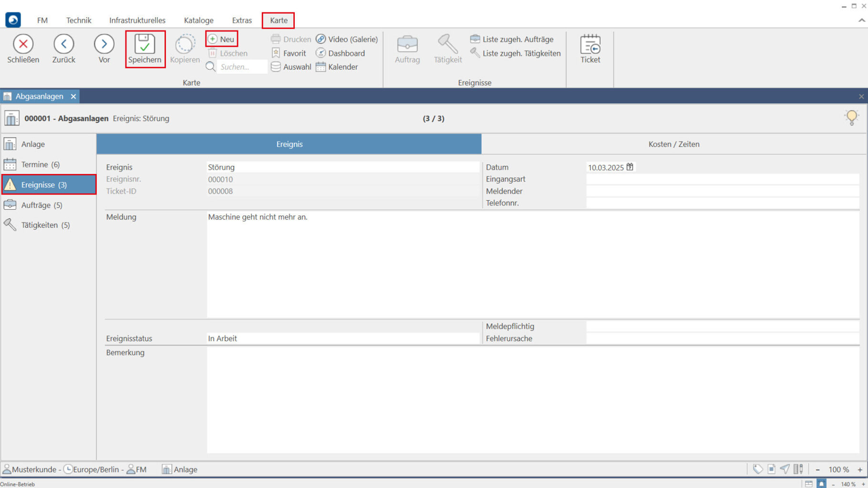
Task: Click the Speichern save icon
Action: (145, 44)
